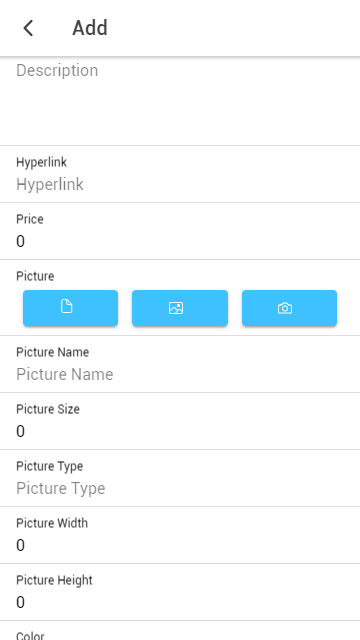Tap the Picture section label
This screenshot has height=640, width=360.
(x=35, y=276)
